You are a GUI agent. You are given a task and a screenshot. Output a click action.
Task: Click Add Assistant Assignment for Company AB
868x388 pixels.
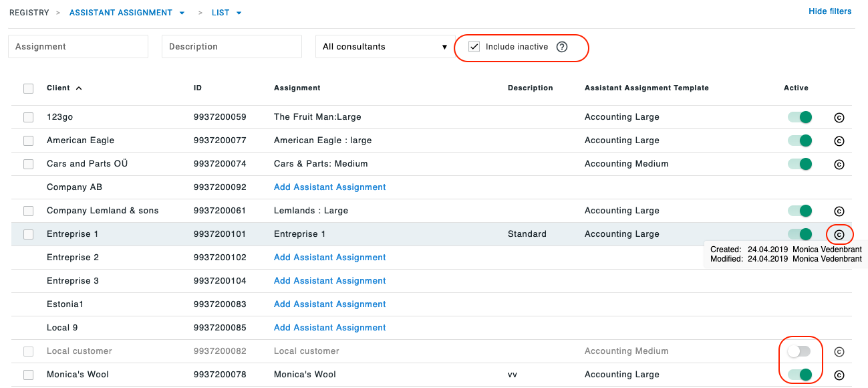pyautogui.click(x=329, y=187)
